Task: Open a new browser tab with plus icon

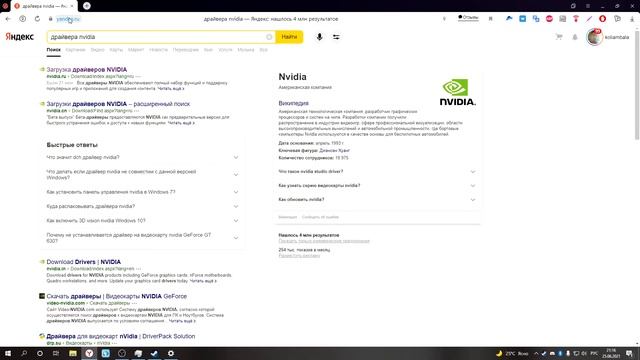Action: click(x=87, y=6)
